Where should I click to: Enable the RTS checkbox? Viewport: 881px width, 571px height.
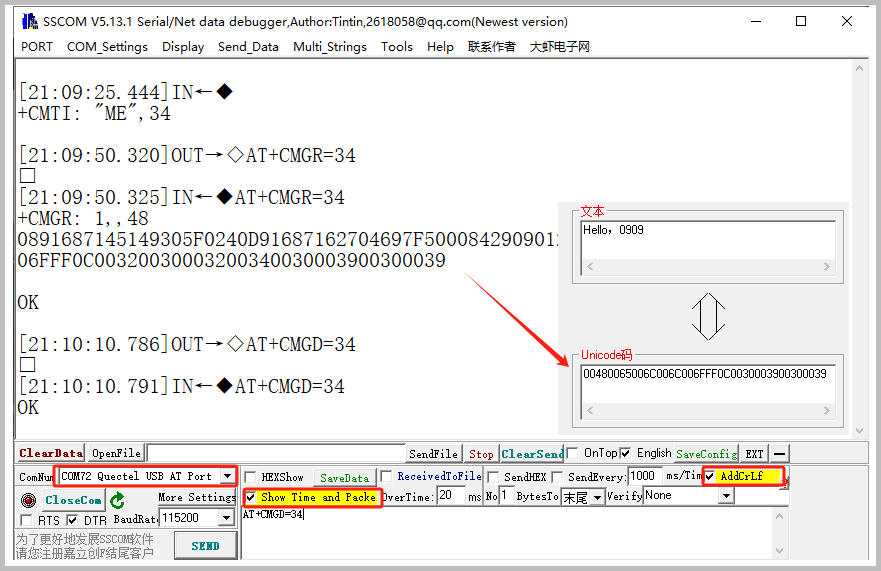point(26,520)
